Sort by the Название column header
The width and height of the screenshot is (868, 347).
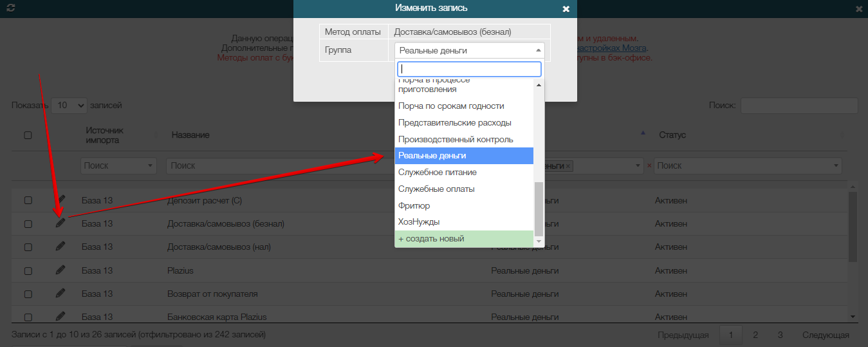click(190, 135)
